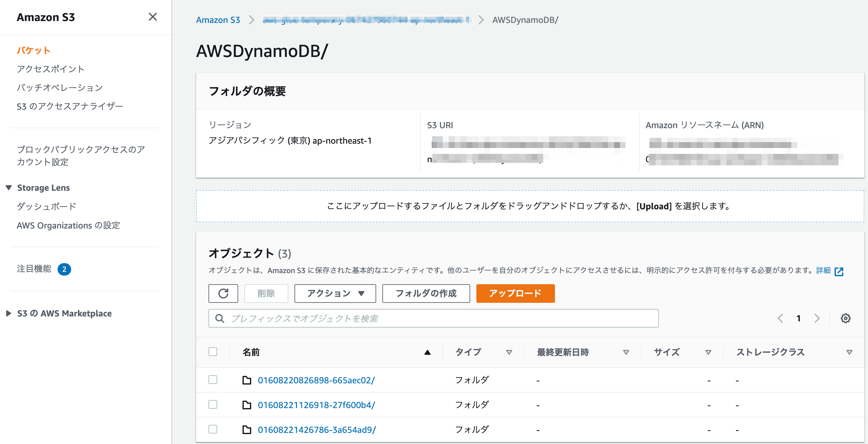Screen dimensions: 868x444
Task: Collapse the Storage Lens section
Action: point(9,188)
